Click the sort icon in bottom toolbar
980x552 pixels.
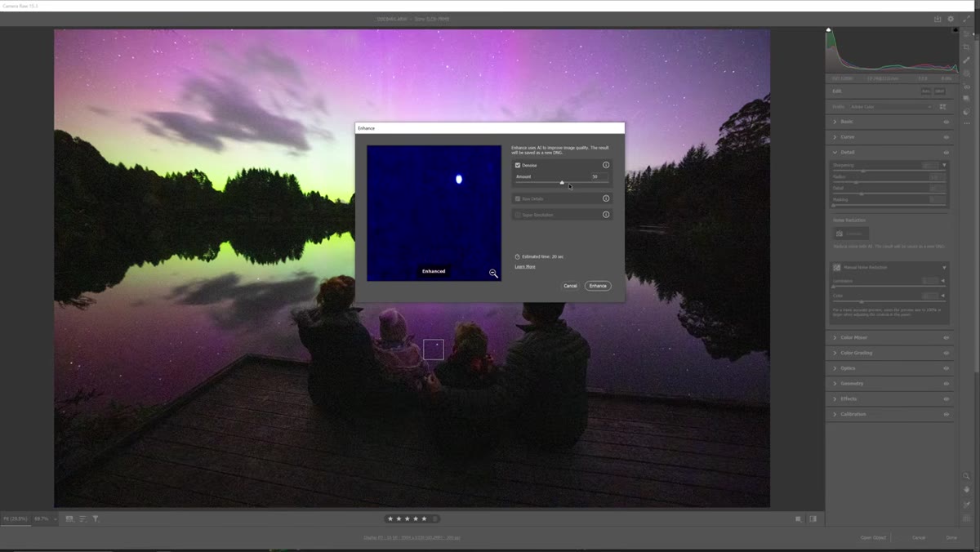click(x=82, y=519)
